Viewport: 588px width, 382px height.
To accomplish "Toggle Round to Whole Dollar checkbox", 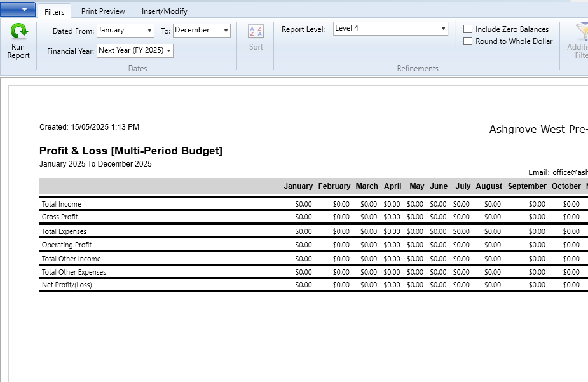I will coord(468,41).
